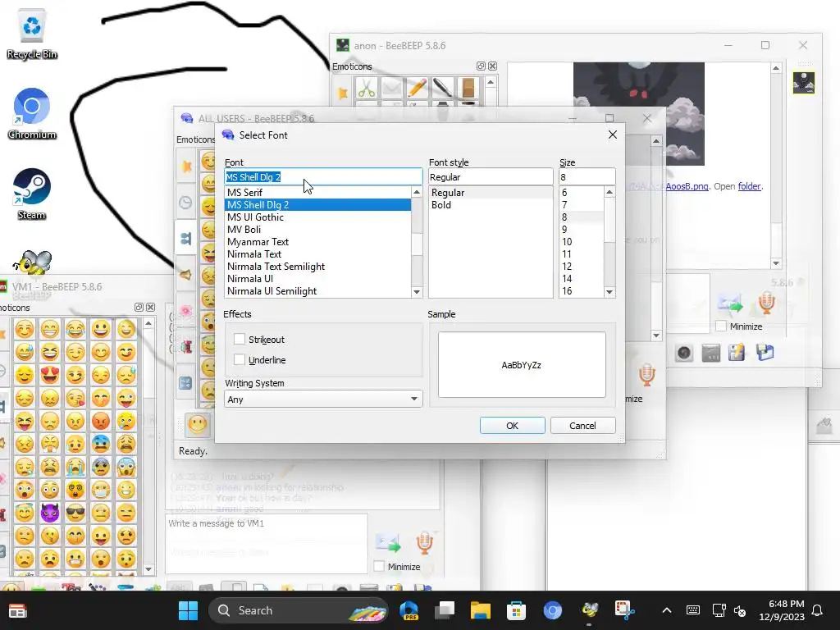
Task: Click the Size input field
Action: point(587,177)
